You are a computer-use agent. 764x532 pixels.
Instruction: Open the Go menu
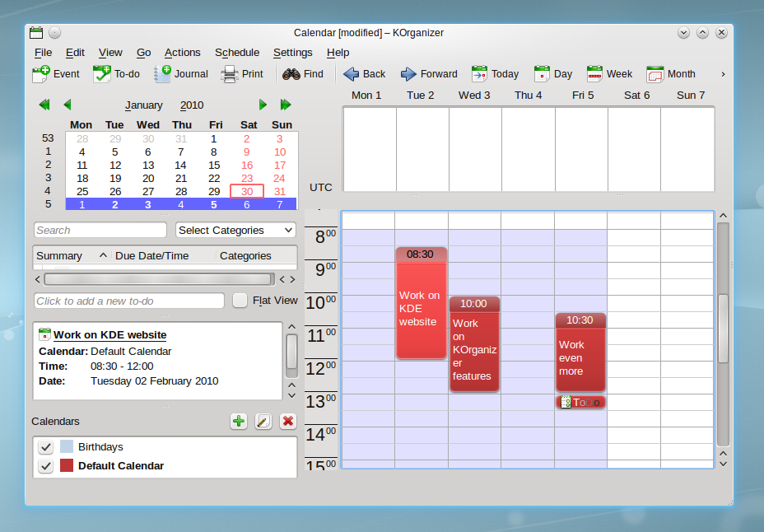[x=143, y=53]
